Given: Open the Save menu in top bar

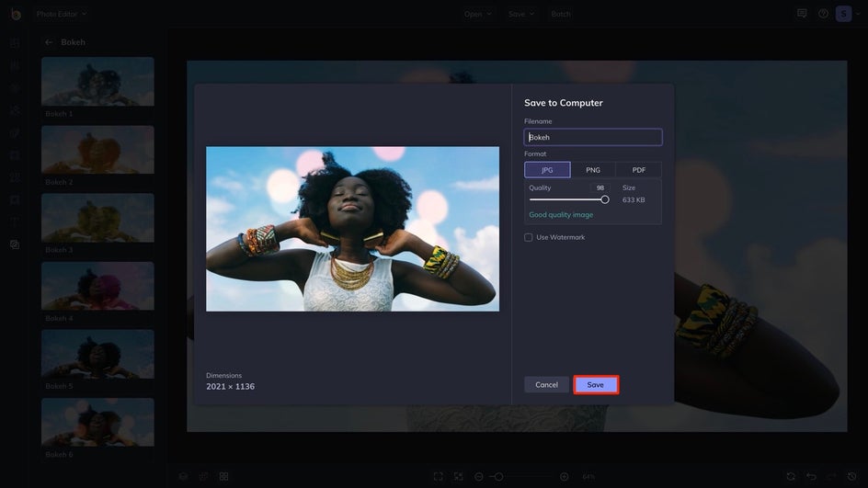Looking at the screenshot, I should (x=521, y=14).
